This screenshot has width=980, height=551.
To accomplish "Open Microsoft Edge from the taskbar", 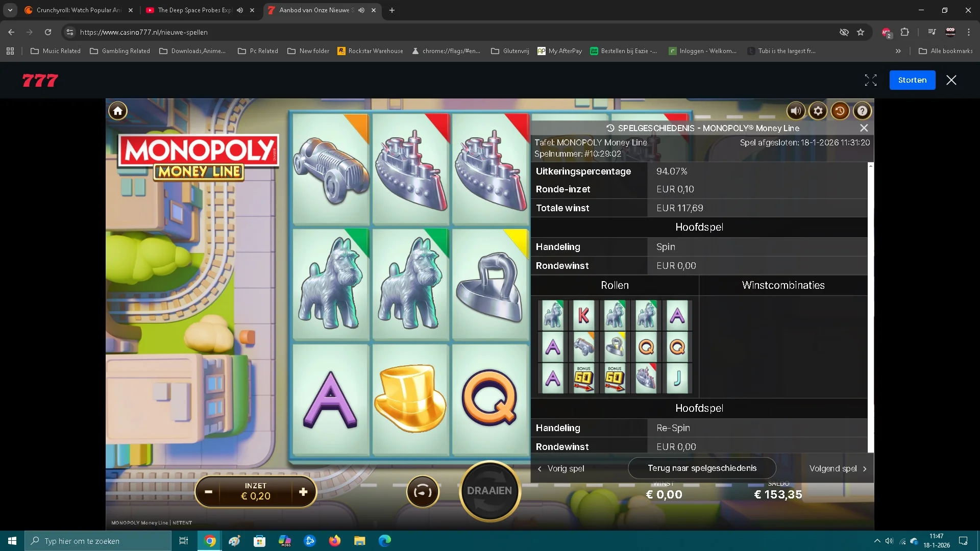I will coord(385,541).
